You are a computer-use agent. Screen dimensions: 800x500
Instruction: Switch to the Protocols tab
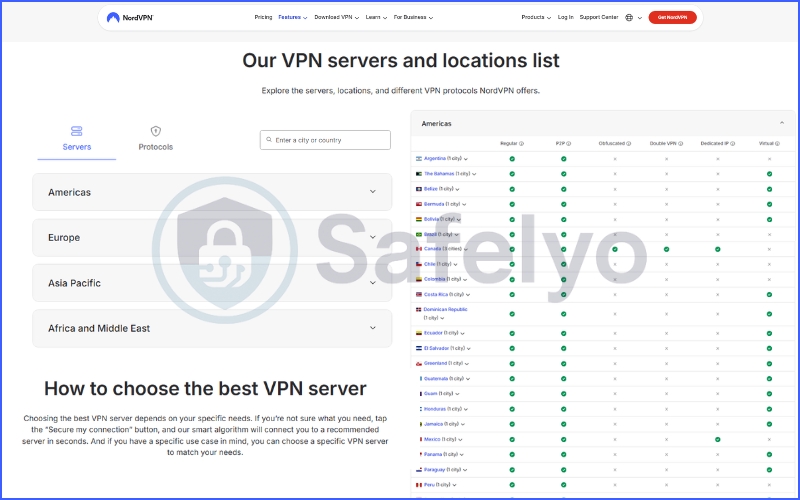[156, 139]
